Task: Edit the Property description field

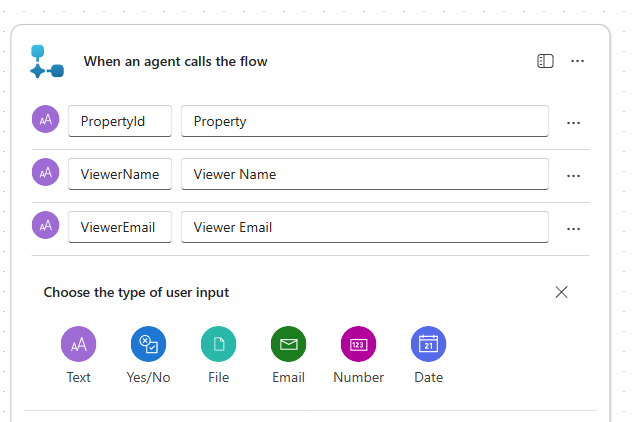Action: 365,121
